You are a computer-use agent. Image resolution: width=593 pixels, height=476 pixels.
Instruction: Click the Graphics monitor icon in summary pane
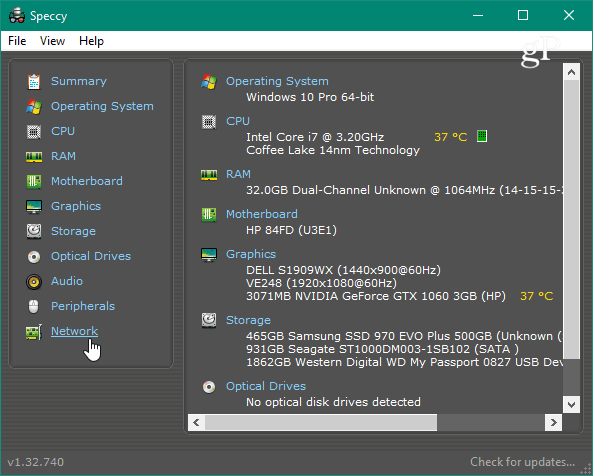(x=209, y=255)
